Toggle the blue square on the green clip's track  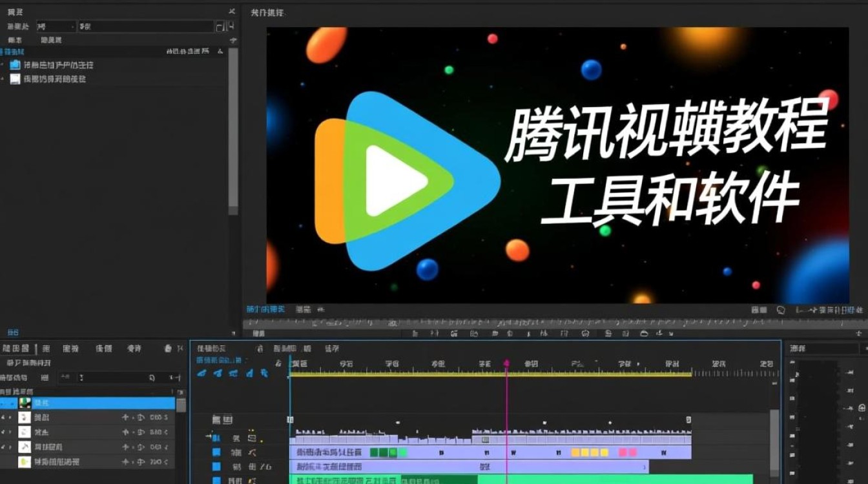point(216,480)
